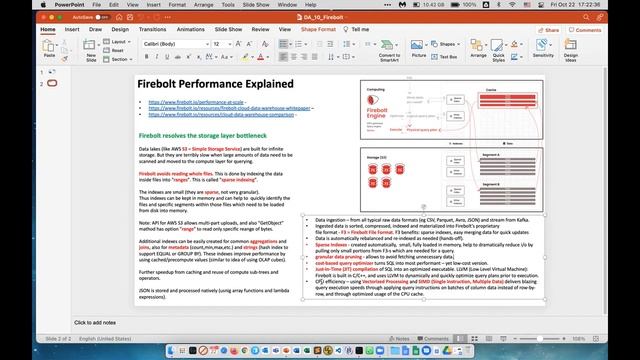Expand the Section dropdown
The image size is (640, 360).
(x=118, y=60)
